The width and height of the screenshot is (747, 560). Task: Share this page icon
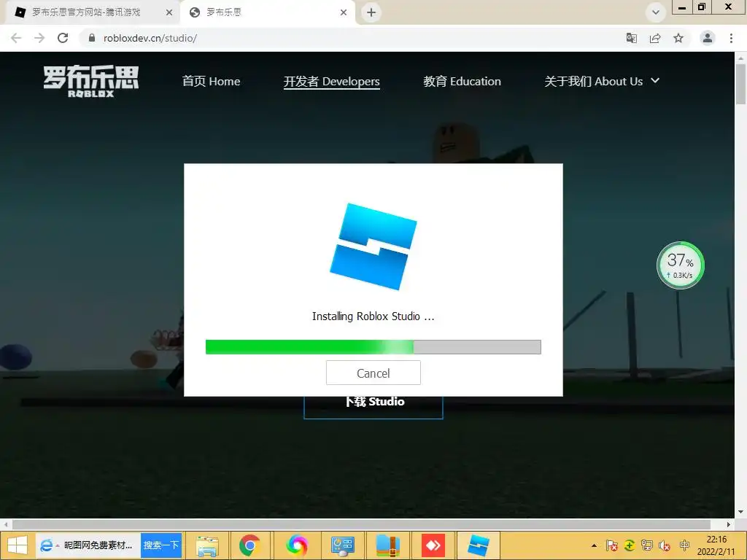[x=655, y=38]
